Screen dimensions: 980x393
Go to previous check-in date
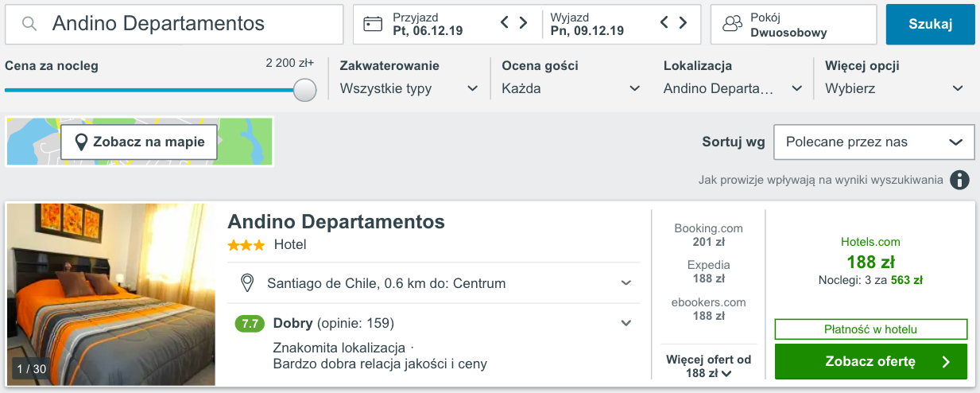pyautogui.click(x=505, y=23)
